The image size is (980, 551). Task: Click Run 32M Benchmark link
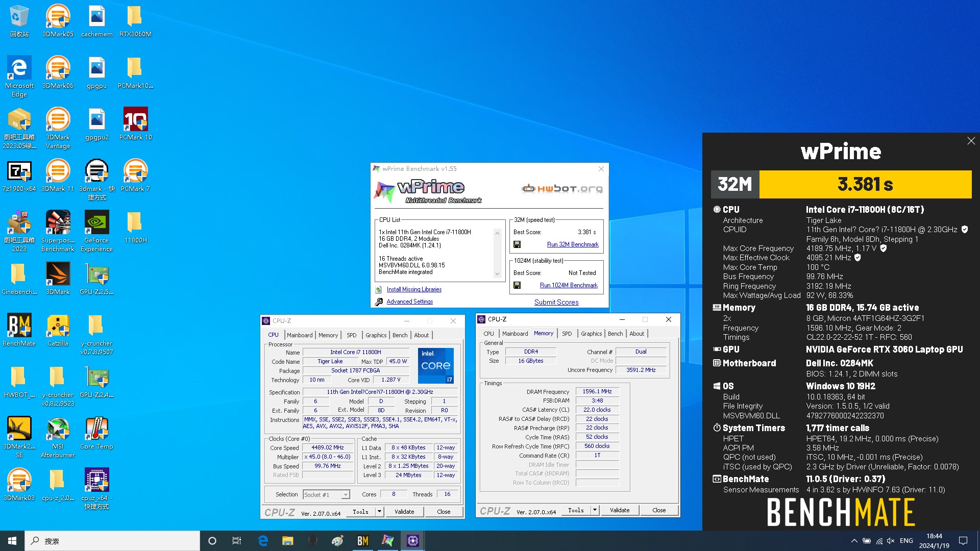(573, 244)
